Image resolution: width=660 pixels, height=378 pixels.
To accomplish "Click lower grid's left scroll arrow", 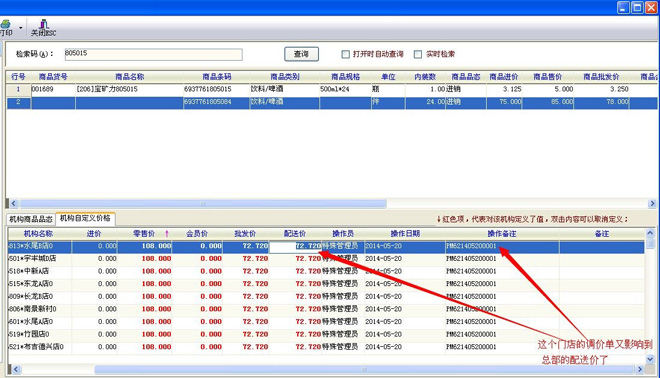I will 16,370.
